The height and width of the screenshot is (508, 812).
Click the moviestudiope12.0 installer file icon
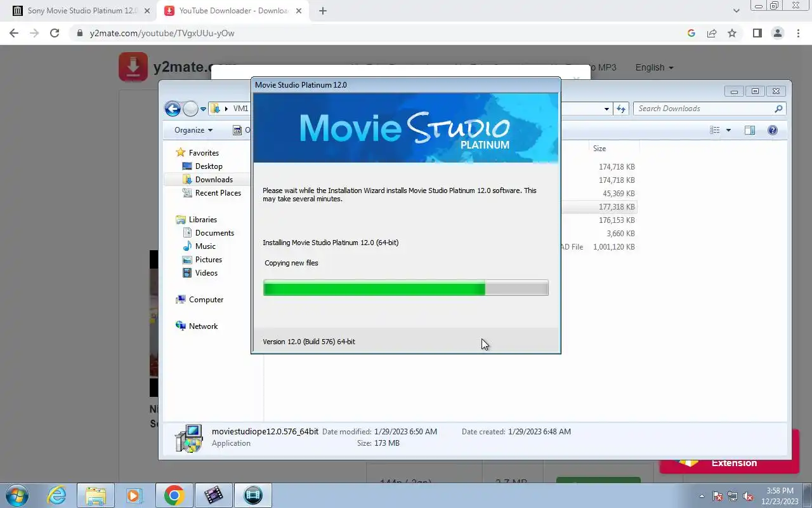click(x=188, y=438)
